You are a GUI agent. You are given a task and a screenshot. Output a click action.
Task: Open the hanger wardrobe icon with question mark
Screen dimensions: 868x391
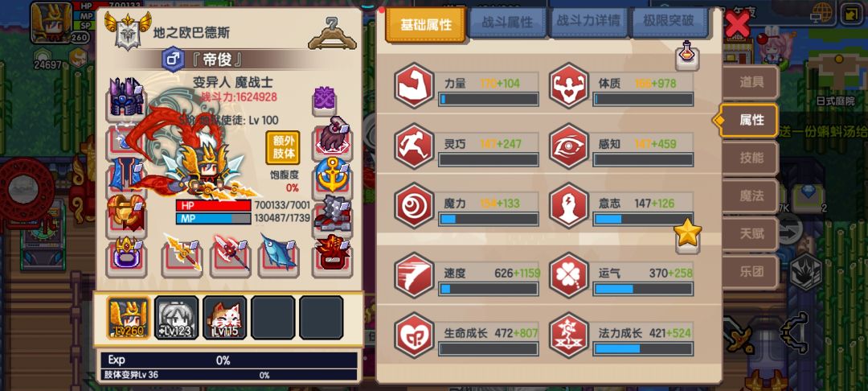pos(332,33)
